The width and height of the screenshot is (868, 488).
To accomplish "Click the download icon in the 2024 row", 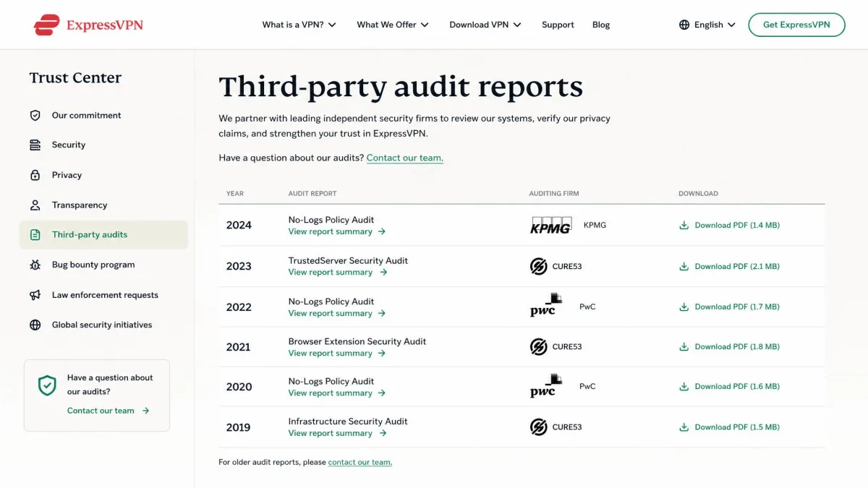I will pyautogui.click(x=684, y=226).
